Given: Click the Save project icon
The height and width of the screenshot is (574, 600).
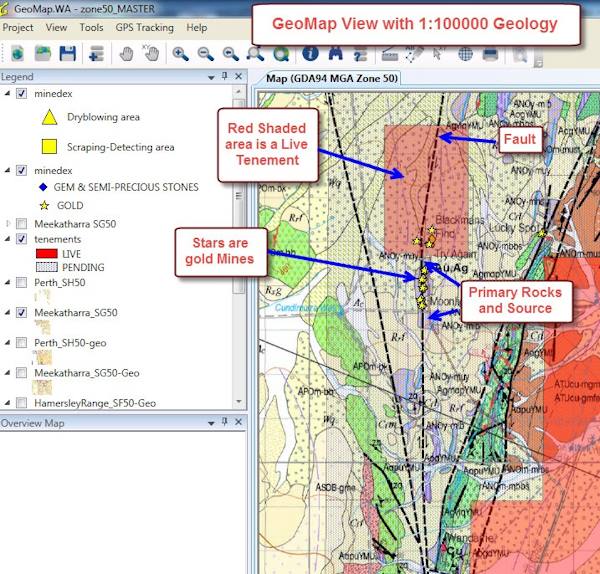Looking at the screenshot, I should coord(68,53).
